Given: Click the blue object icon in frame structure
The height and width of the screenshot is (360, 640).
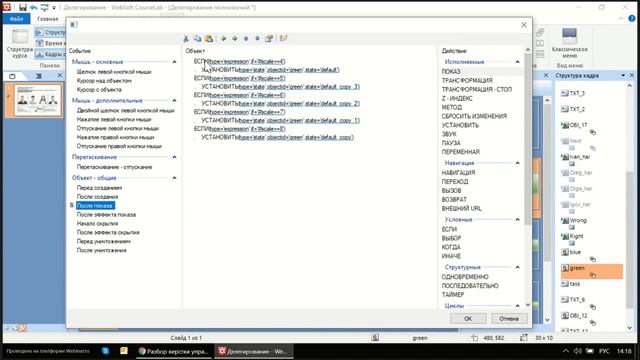Looking at the screenshot, I should [x=565, y=252].
